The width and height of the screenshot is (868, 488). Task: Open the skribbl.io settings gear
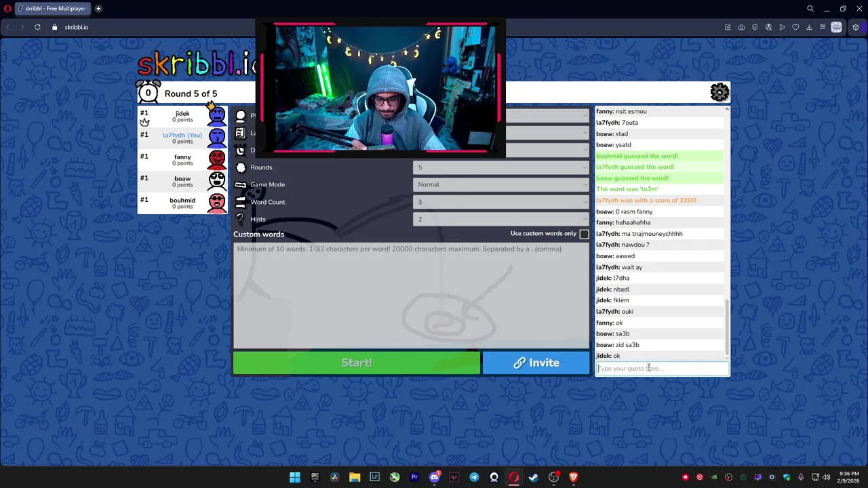719,92
